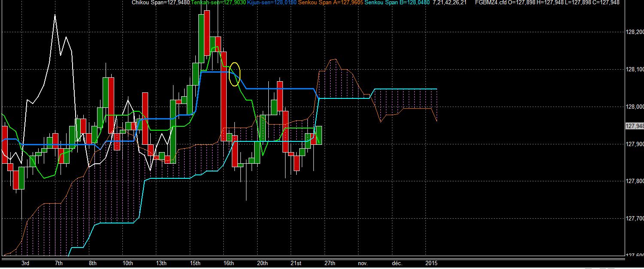Click the déc. date axis label
This screenshot has width=644, height=269.
[x=396, y=263]
